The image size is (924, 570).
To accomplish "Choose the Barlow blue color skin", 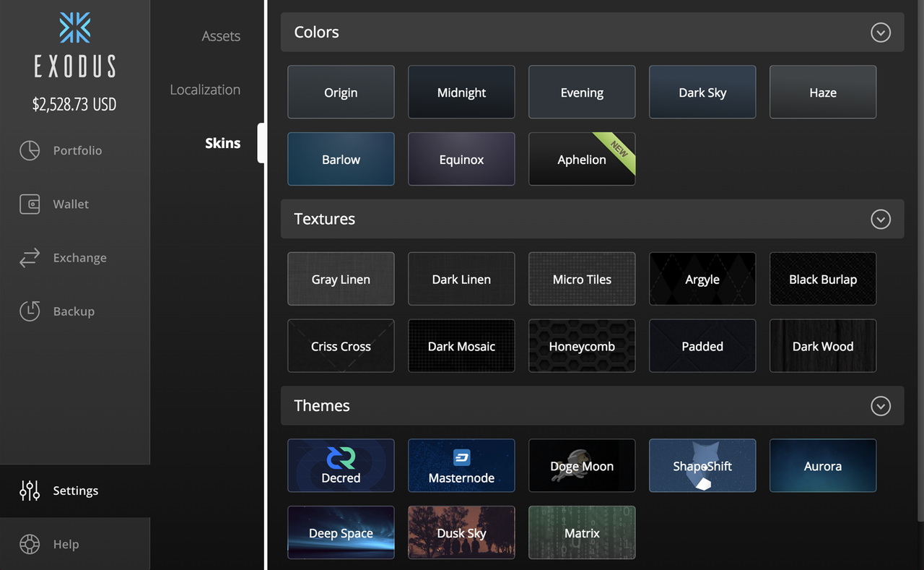I will pyautogui.click(x=341, y=160).
